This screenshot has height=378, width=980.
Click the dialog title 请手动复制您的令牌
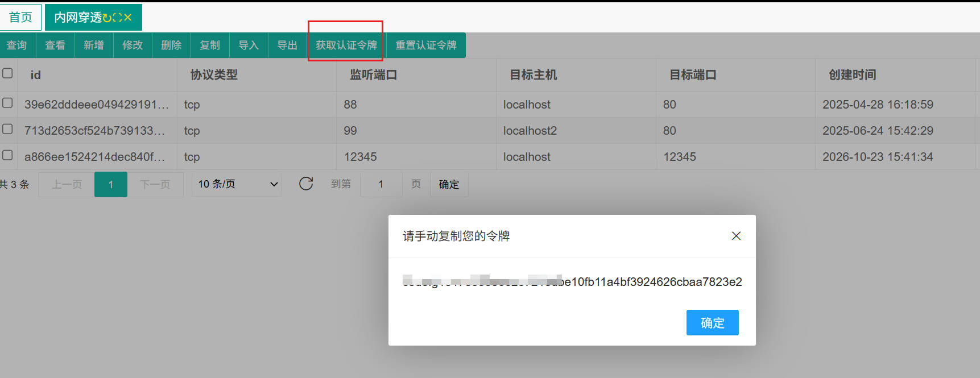[456, 236]
